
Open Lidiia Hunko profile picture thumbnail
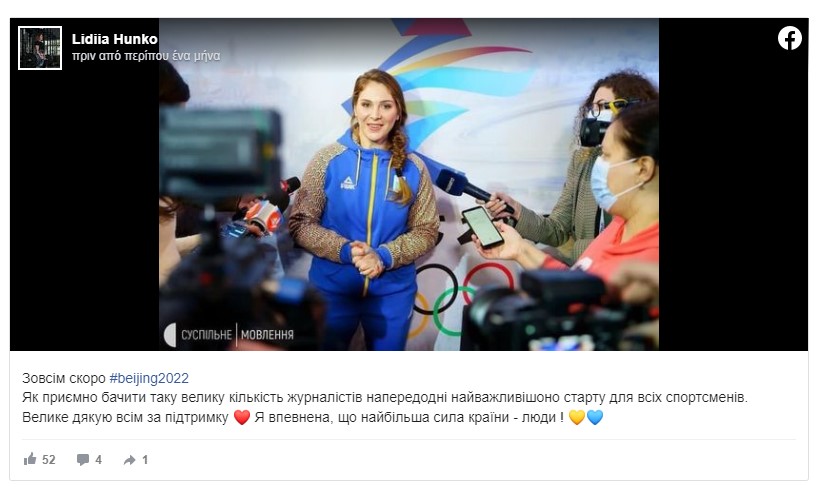pyautogui.click(x=40, y=48)
